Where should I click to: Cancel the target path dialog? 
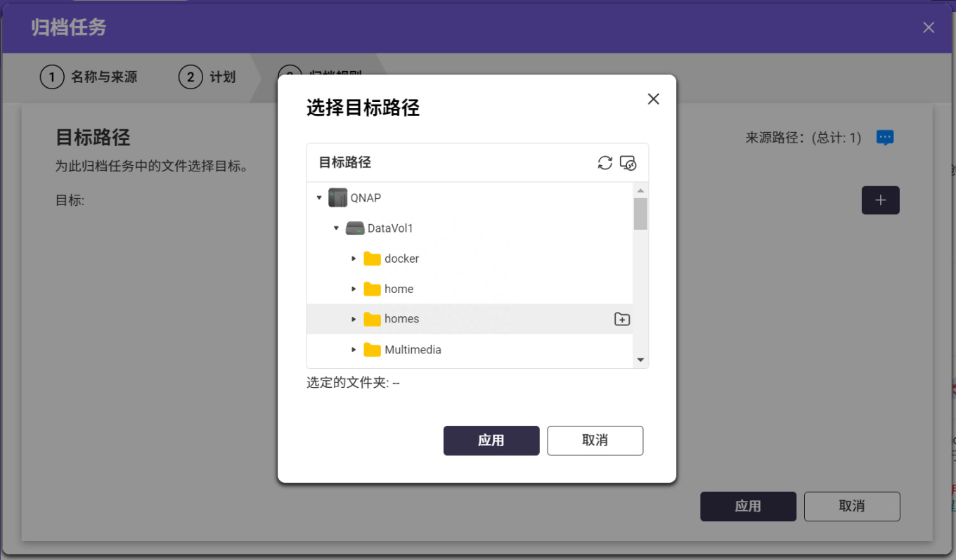click(595, 441)
